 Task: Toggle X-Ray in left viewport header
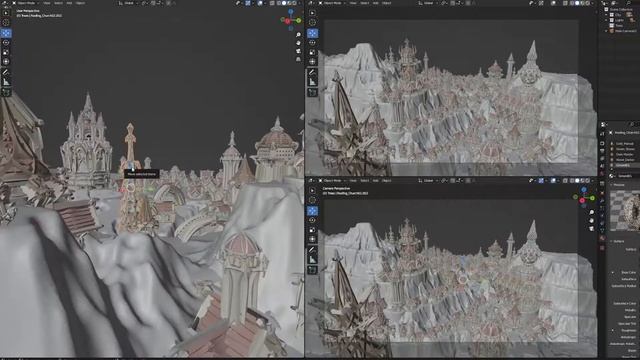click(272, 3)
